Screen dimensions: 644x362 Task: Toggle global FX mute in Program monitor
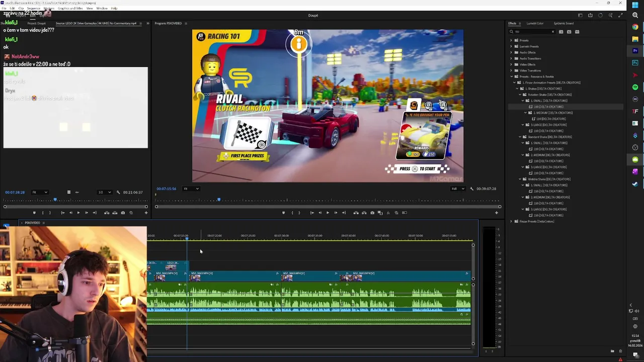[x=388, y=213]
